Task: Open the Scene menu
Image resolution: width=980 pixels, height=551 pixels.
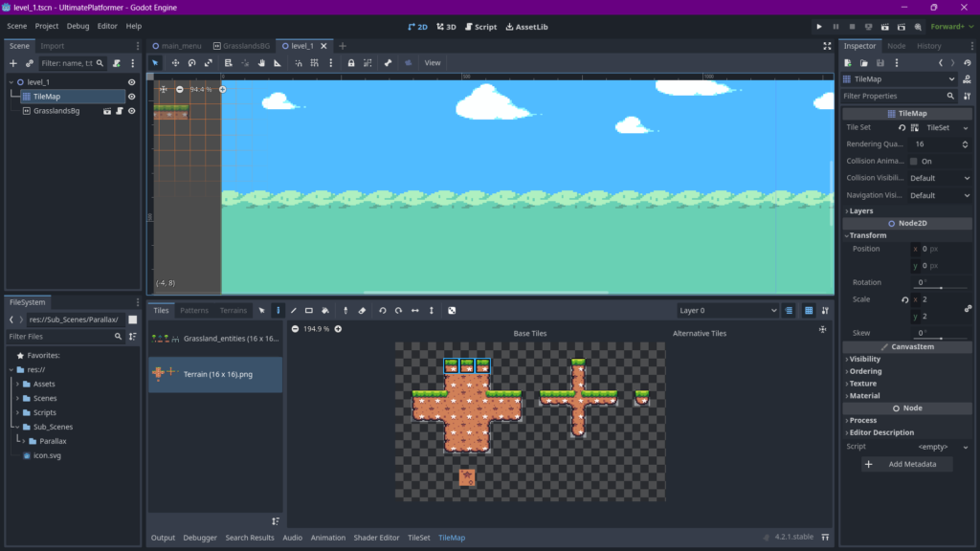Action: click(16, 26)
